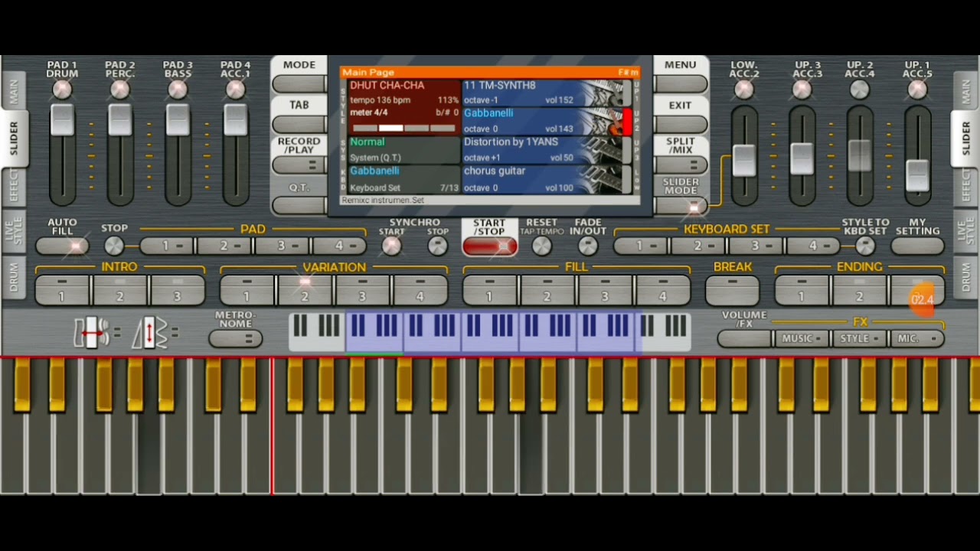The height and width of the screenshot is (551, 980).
Task: Switch to left LIVE STYLE tab
Action: [14, 232]
